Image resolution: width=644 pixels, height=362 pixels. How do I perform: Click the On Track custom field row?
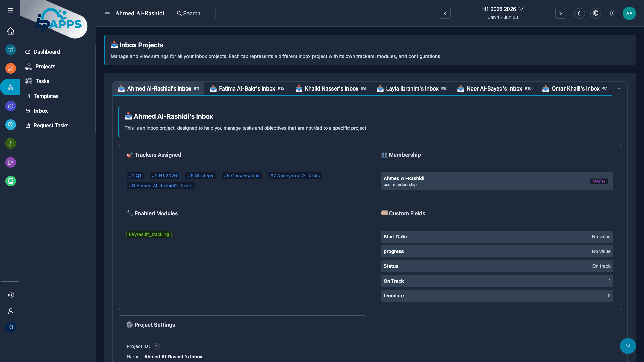497,281
